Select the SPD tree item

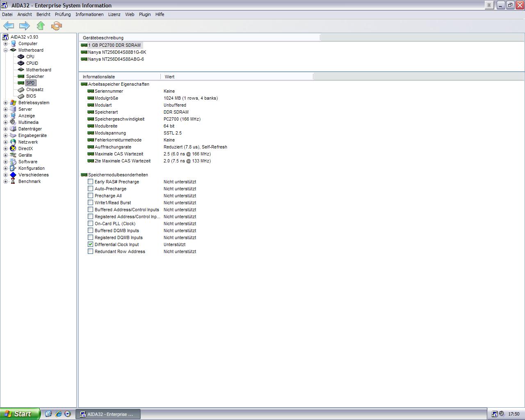(31, 83)
